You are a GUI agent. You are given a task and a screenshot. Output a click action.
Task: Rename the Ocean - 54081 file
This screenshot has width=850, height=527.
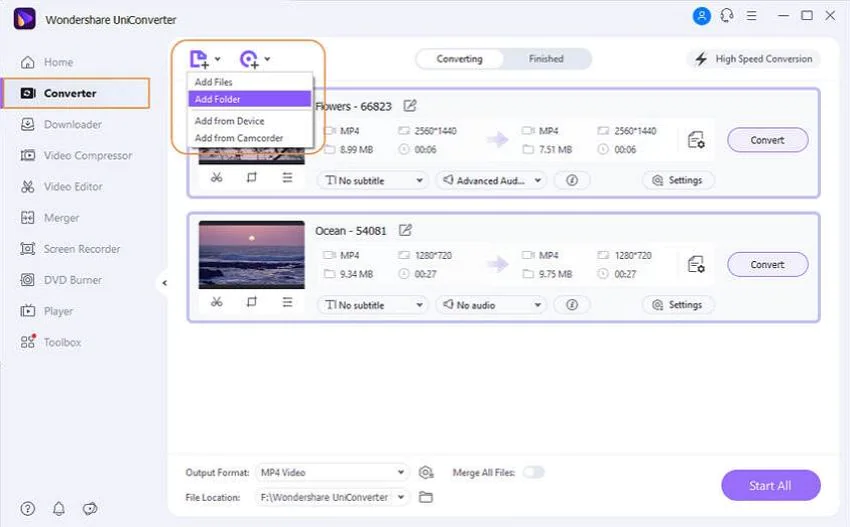[405, 230]
